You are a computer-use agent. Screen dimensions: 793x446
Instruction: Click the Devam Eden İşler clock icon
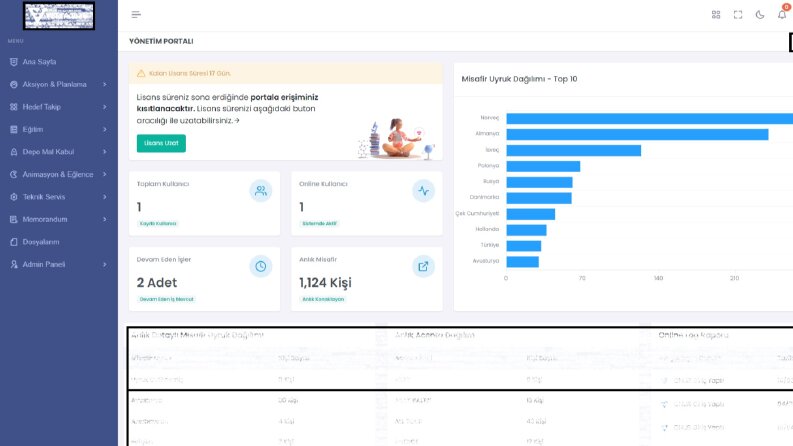(260, 266)
